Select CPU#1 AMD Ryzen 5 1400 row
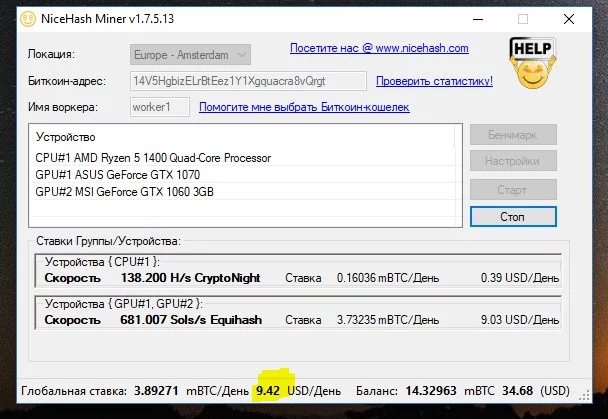Image resolution: width=608 pixels, height=419 pixels. pyautogui.click(x=245, y=158)
